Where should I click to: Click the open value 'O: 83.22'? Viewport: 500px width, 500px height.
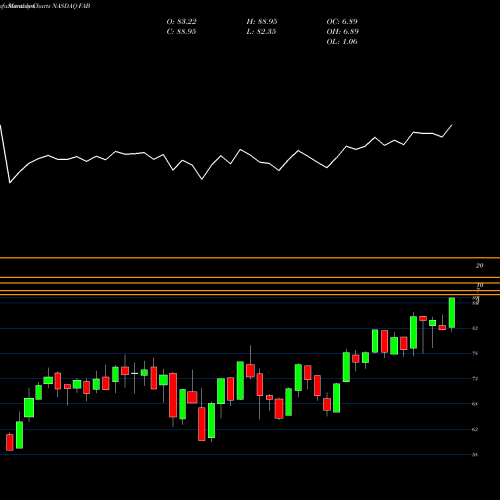pyautogui.click(x=181, y=22)
